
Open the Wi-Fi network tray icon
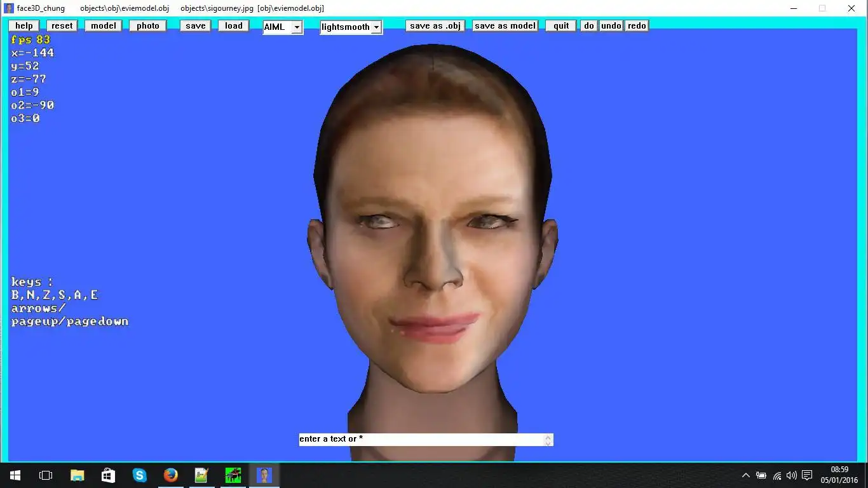(x=776, y=475)
